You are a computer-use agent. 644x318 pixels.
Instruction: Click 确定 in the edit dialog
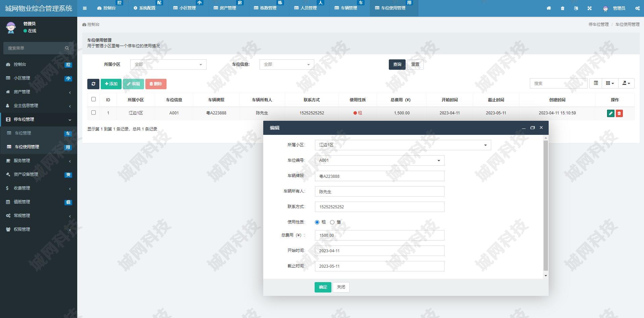(323, 287)
